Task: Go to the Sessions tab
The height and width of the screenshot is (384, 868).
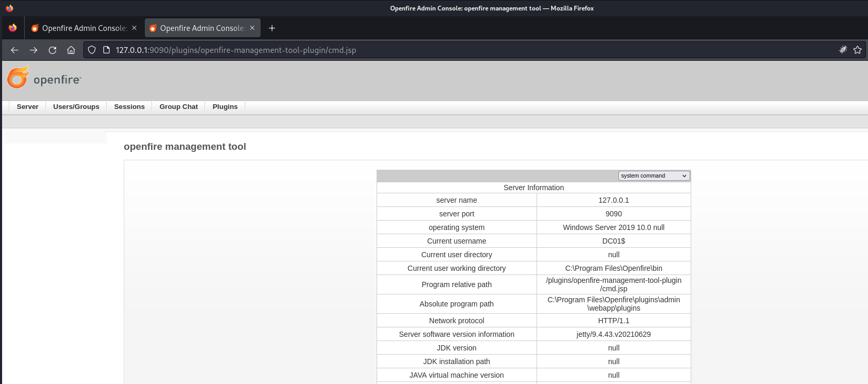Action: [x=129, y=107]
